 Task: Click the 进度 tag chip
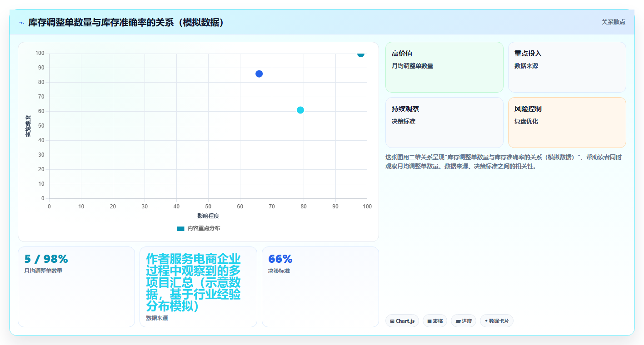coord(464,321)
